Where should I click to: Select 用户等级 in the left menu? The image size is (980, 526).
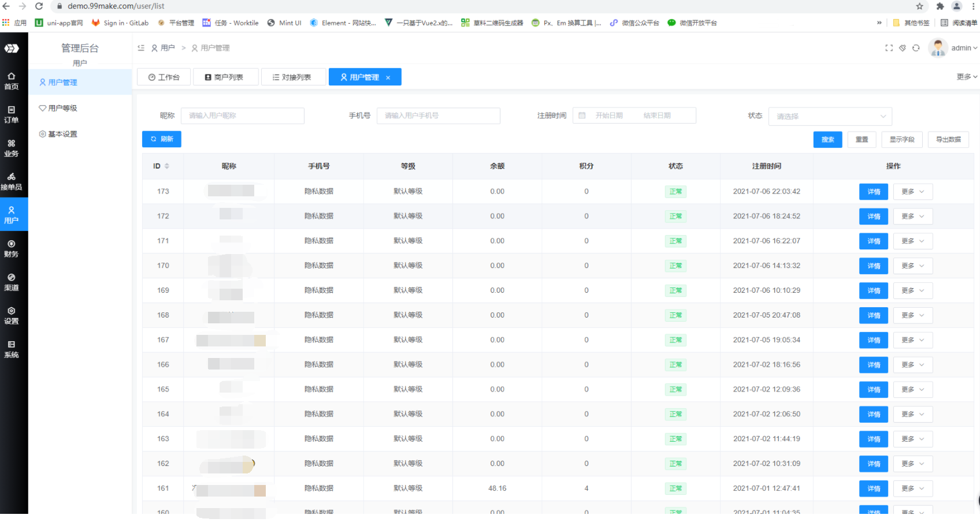click(x=62, y=109)
